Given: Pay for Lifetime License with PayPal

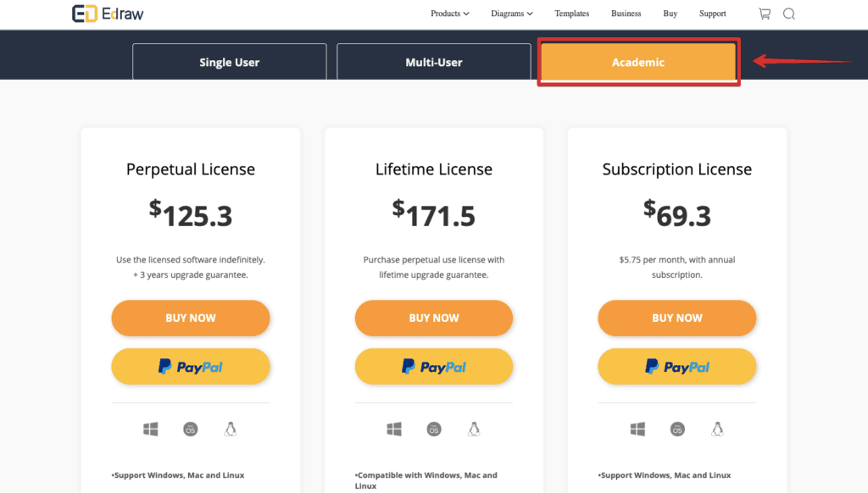Looking at the screenshot, I should tap(433, 366).
